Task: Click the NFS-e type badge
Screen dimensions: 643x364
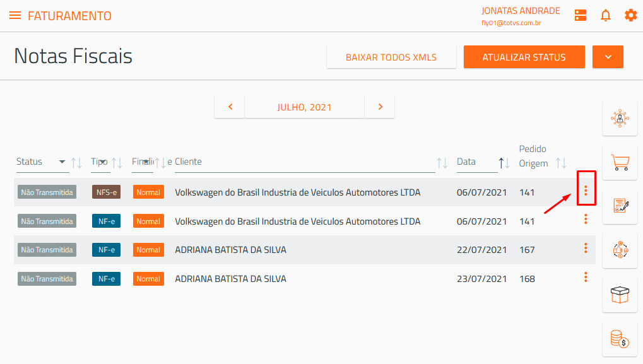Action: click(x=106, y=192)
